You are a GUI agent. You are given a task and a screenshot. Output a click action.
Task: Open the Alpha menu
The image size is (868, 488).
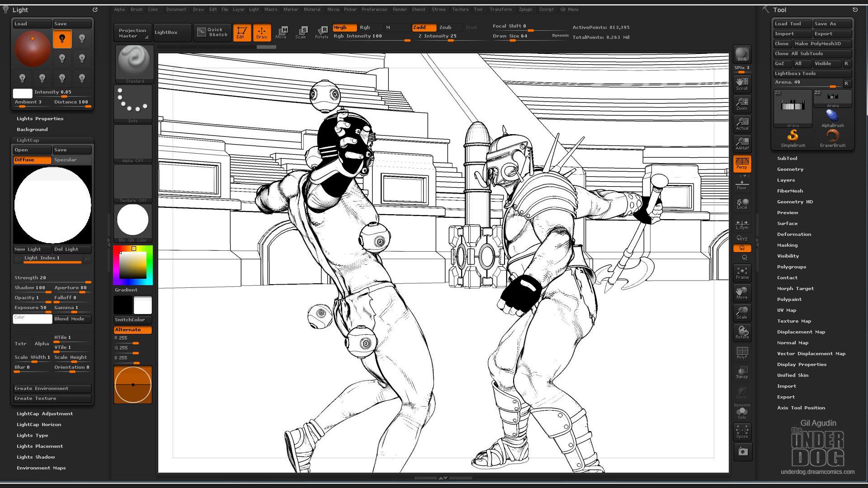click(x=119, y=9)
